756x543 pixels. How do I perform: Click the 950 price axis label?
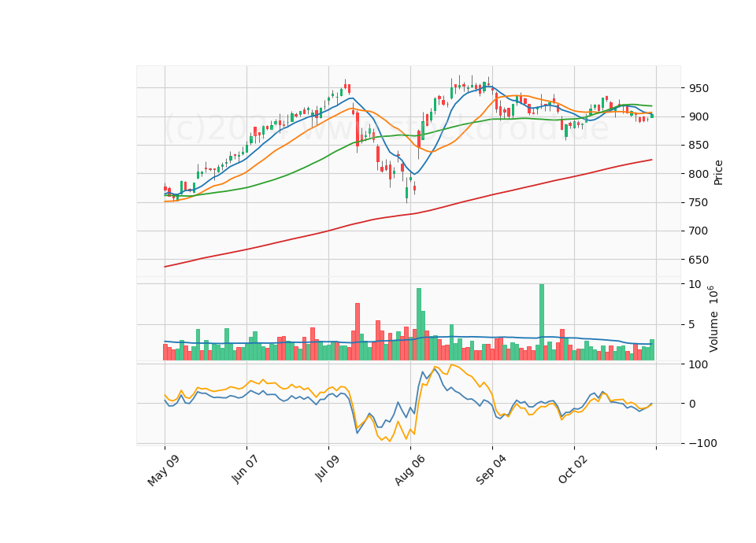[x=699, y=88]
